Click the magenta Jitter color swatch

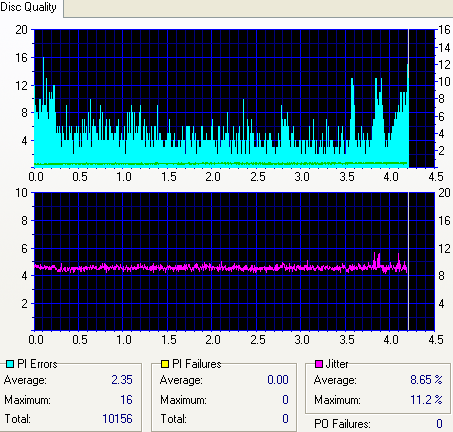(x=319, y=364)
